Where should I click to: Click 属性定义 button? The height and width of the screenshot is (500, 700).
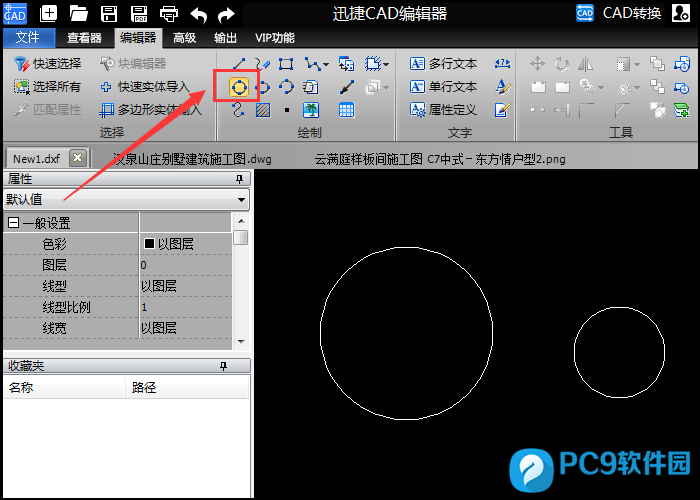pyautogui.click(x=443, y=109)
